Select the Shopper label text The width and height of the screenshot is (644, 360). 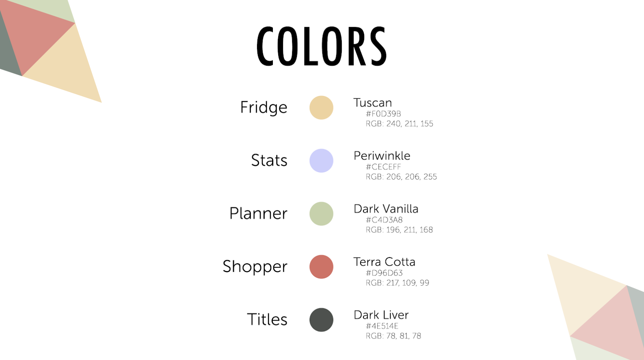[255, 267]
